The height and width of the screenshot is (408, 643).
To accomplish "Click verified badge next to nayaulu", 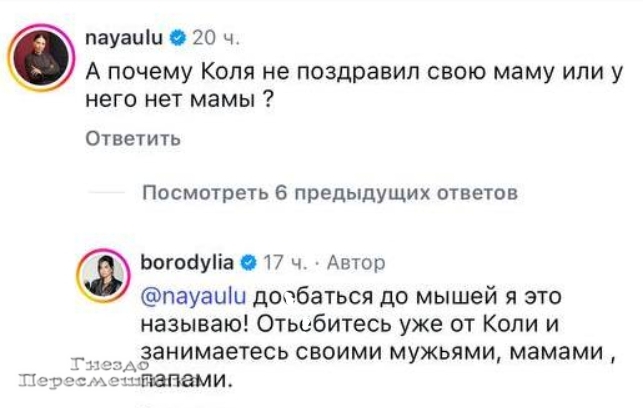I will [177, 39].
